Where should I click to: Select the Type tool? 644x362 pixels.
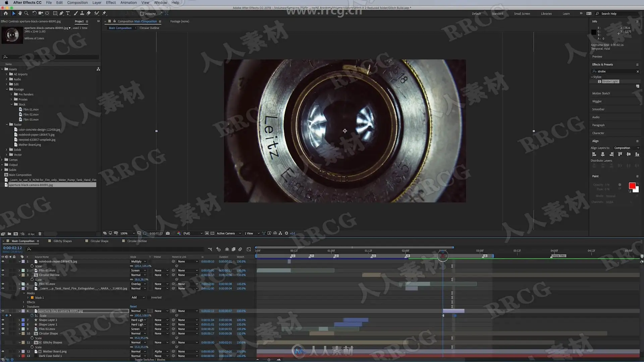68,13
